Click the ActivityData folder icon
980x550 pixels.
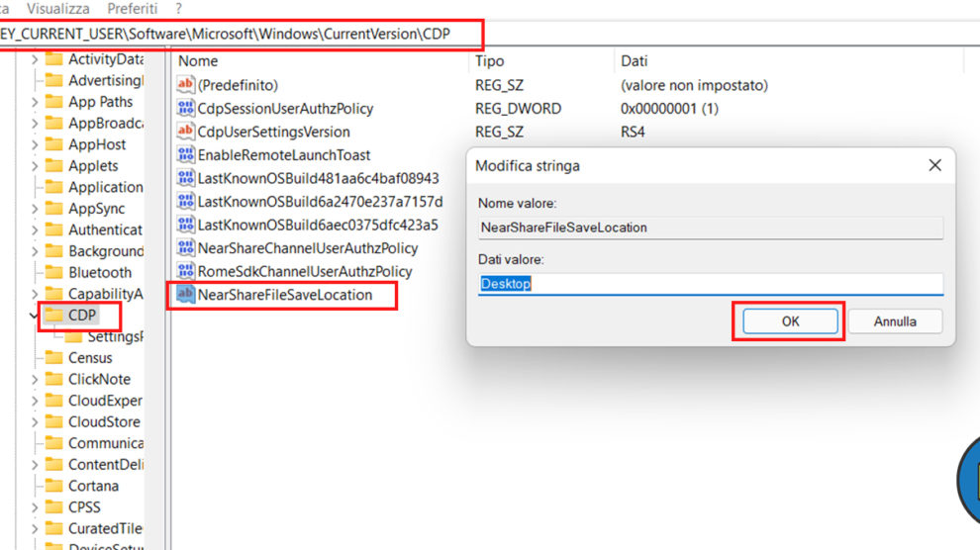(54, 58)
